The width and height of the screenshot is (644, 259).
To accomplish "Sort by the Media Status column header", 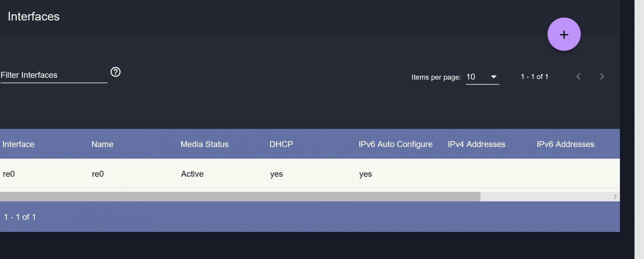I will 204,144.
